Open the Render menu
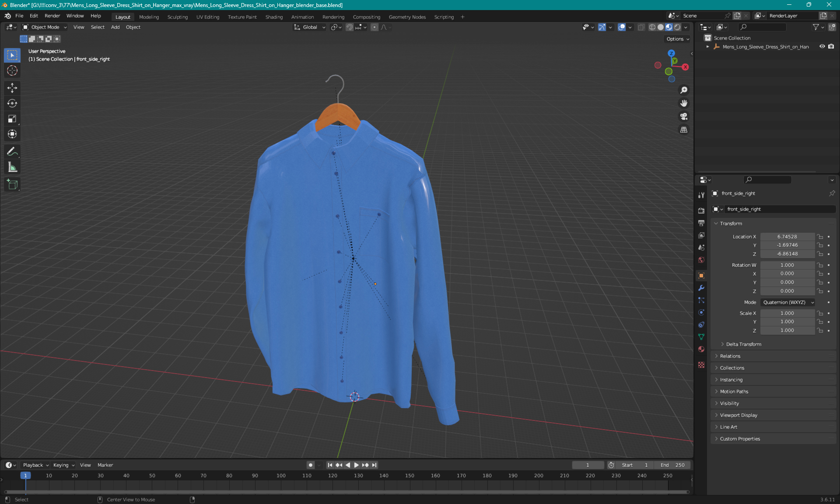The height and width of the screenshot is (504, 840). tap(52, 16)
